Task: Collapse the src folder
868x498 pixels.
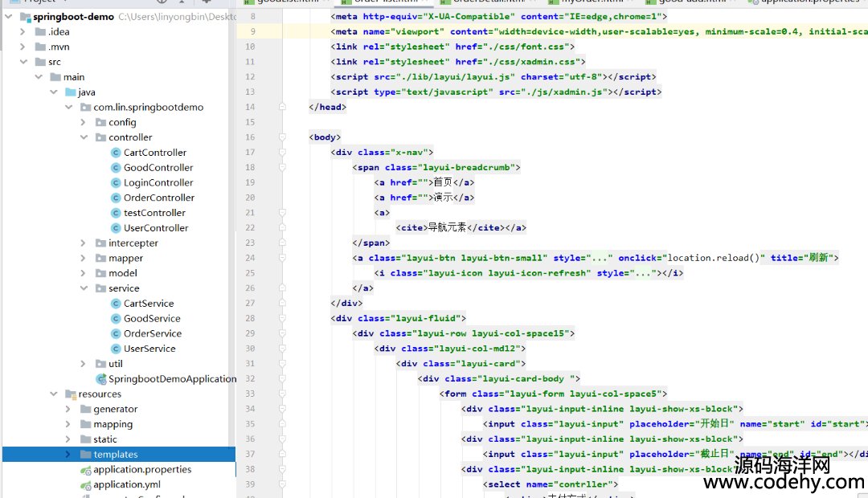Action: point(23,62)
